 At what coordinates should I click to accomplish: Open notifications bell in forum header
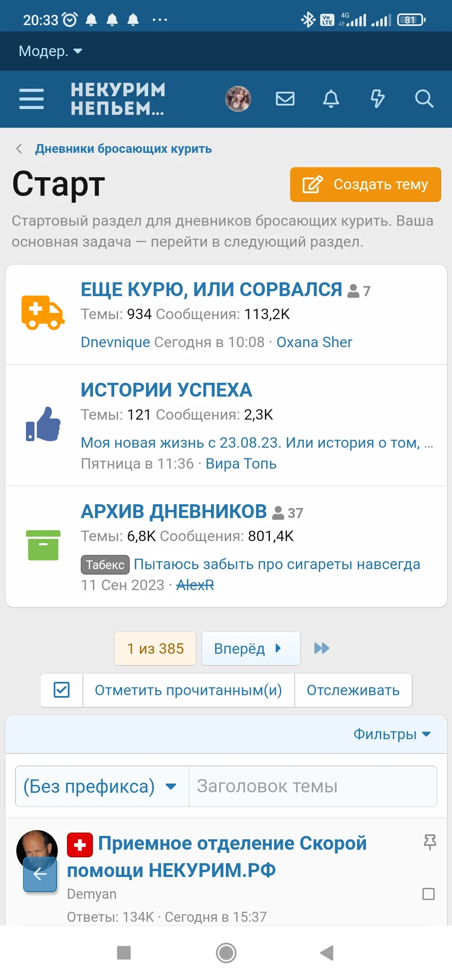(x=331, y=99)
